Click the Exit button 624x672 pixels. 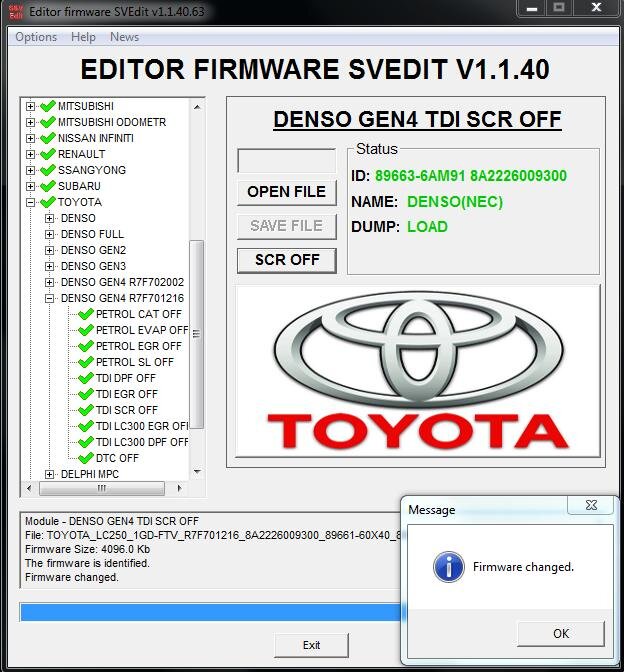coord(312,645)
